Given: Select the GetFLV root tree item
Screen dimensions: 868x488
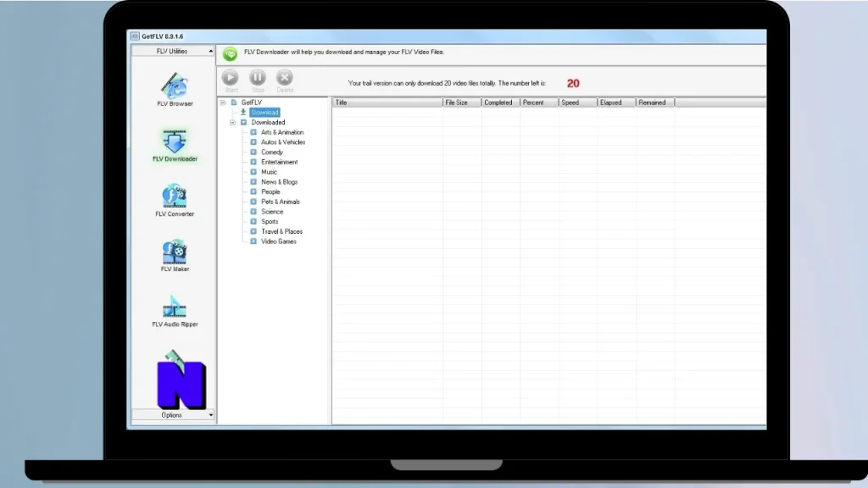Looking at the screenshot, I should (x=251, y=103).
